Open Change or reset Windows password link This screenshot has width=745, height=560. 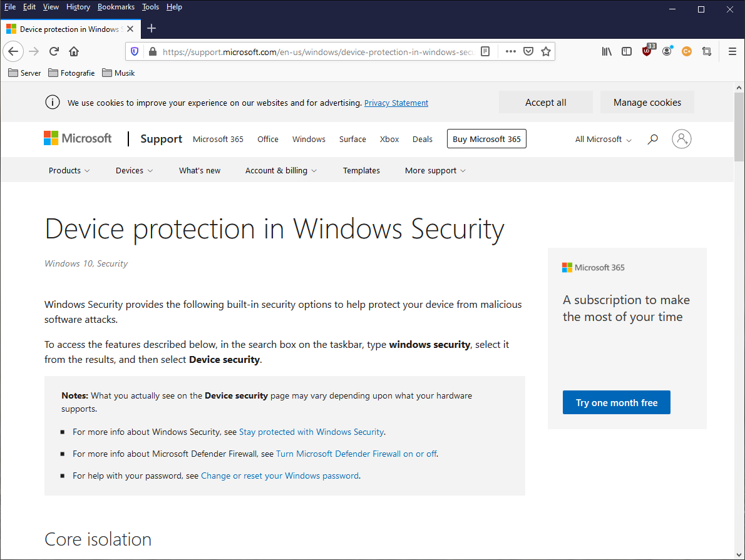(x=280, y=476)
